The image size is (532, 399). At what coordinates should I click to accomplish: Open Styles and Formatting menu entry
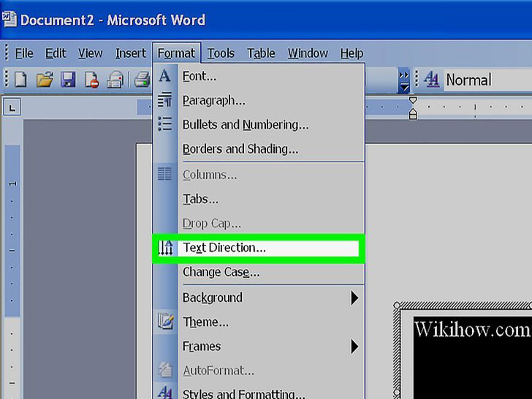[259, 392]
